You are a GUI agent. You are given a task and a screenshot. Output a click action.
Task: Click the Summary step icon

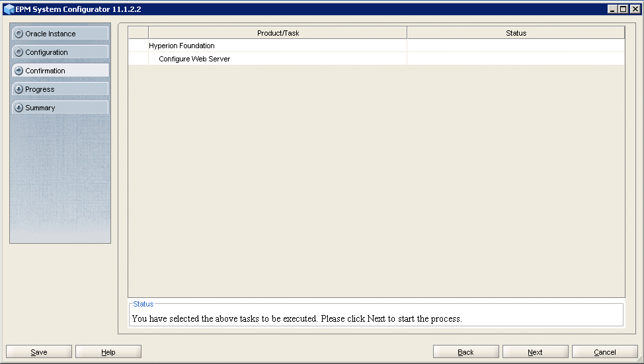point(19,108)
